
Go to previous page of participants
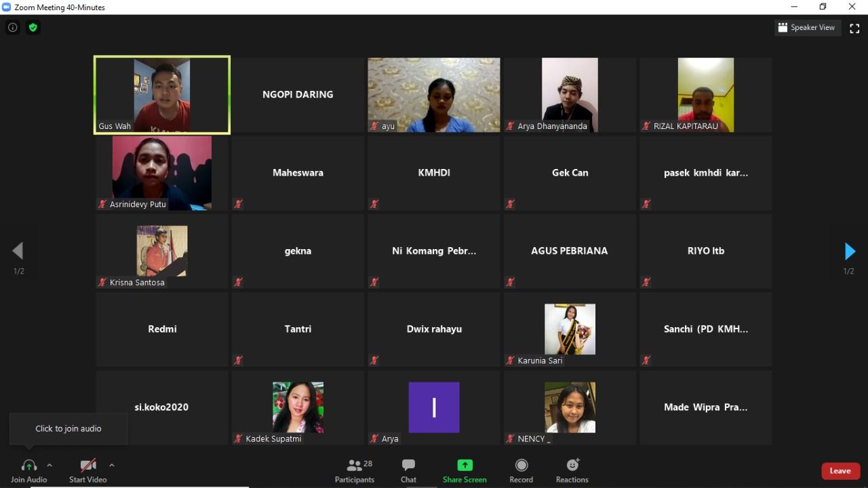pos(18,251)
